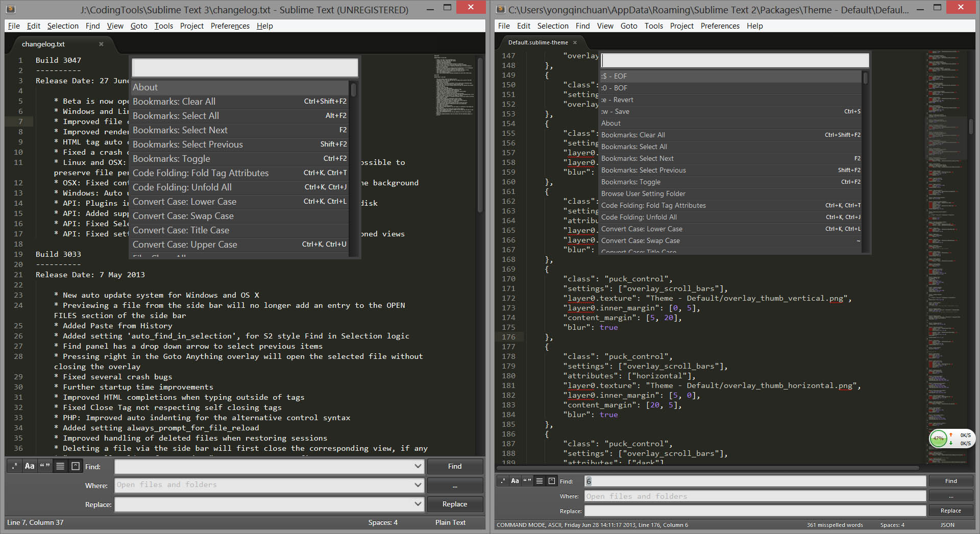Viewport: 980px width, 534px height.
Task: Open File menu in left window
Action: (x=14, y=26)
